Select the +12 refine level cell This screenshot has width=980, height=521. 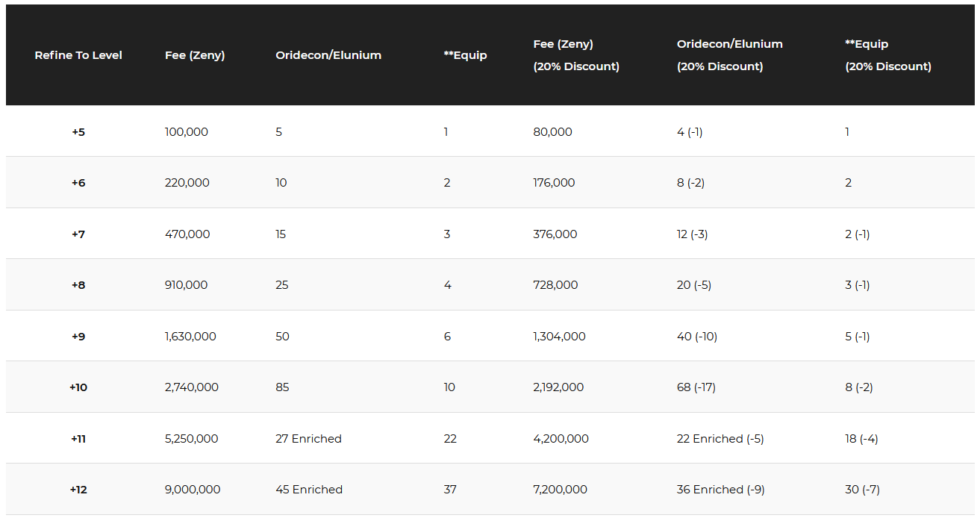(x=78, y=490)
